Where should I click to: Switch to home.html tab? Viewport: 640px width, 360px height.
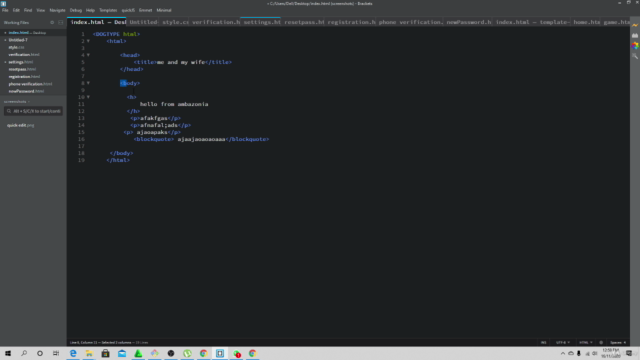tap(587, 22)
